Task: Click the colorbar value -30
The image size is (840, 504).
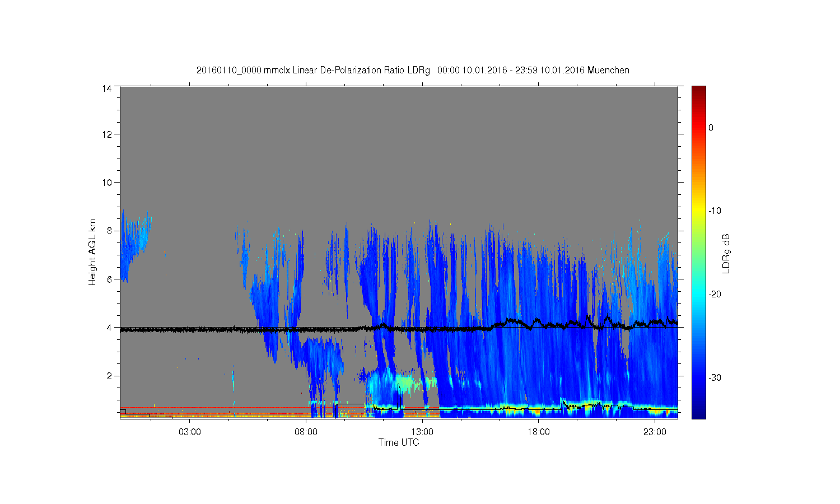Action: click(x=715, y=377)
